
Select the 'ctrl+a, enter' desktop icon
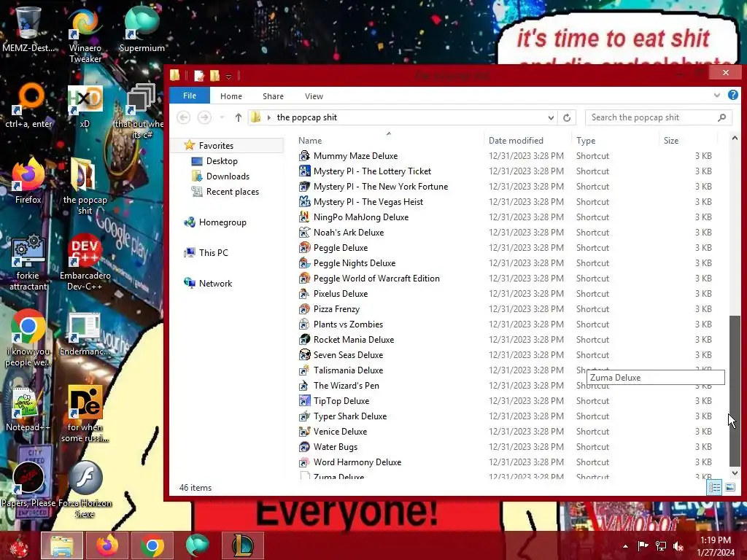tap(28, 106)
